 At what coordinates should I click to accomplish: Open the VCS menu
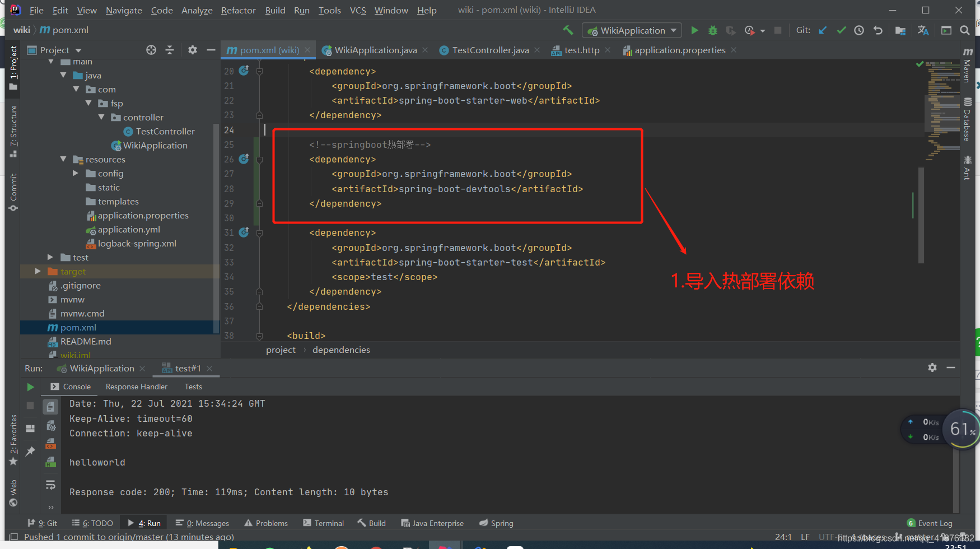pyautogui.click(x=358, y=10)
